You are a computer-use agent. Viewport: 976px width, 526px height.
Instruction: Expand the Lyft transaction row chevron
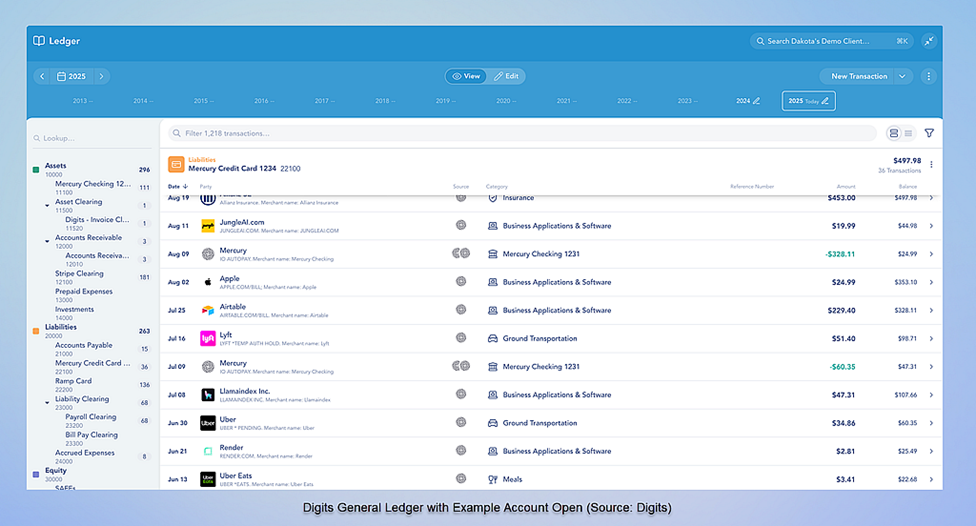(x=931, y=339)
